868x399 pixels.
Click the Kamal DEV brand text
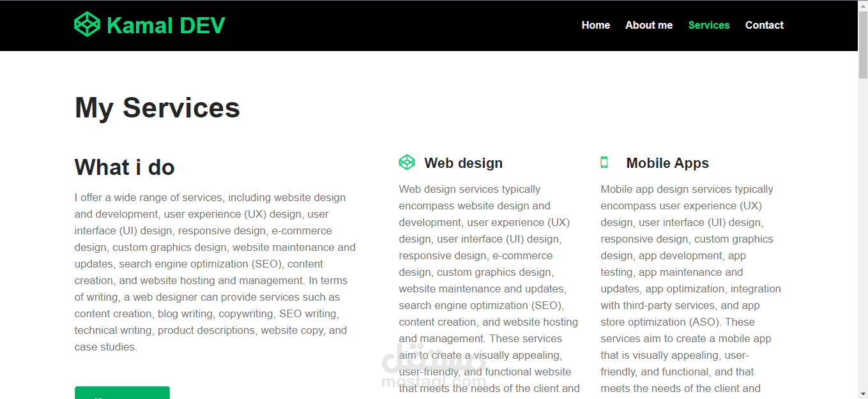pos(165,26)
